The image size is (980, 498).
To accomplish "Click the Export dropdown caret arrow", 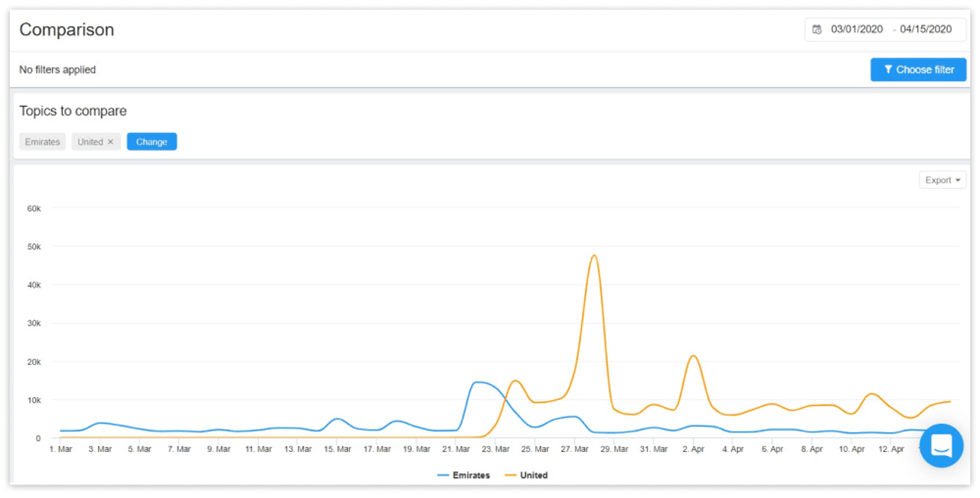I will [x=958, y=181].
